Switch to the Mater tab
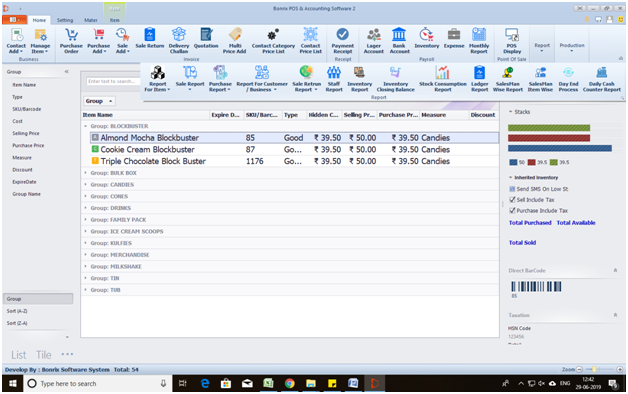 click(x=91, y=20)
